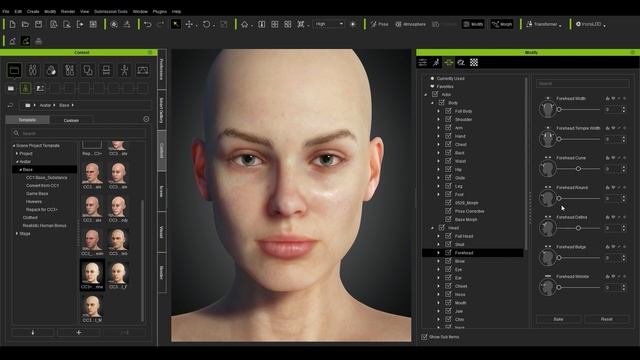The width and height of the screenshot is (640, 360).
Task: Expand the Leg morph category
Action: (x=439, y=186)
